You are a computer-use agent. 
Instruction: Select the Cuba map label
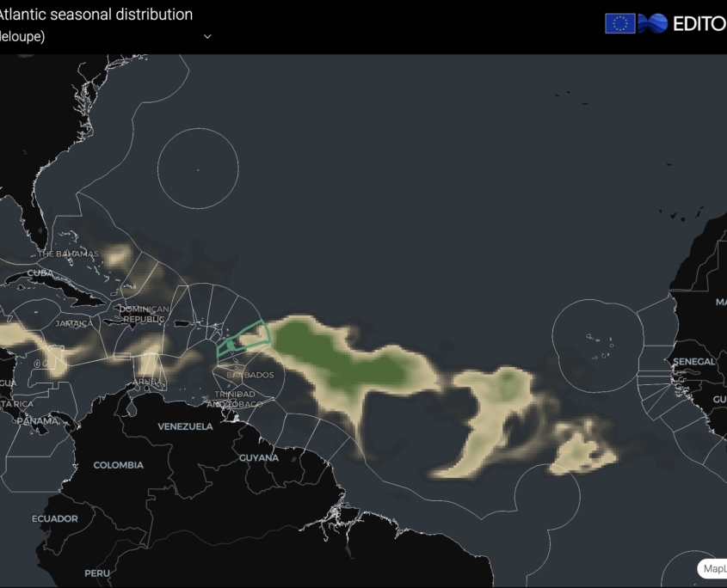tap(40, 273)
